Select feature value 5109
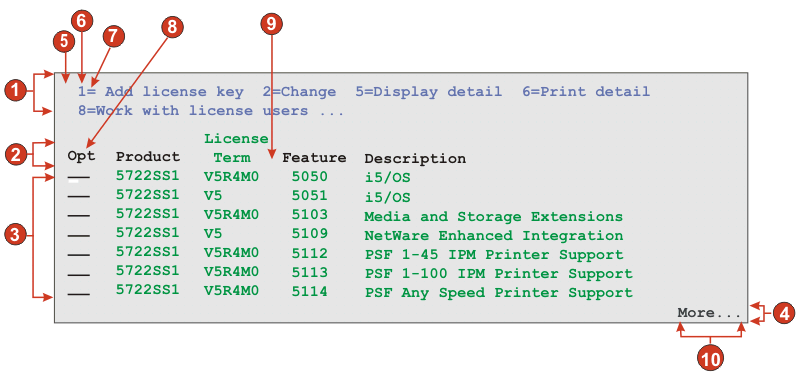This screenshot has height=378, width=800. point(310,234)
